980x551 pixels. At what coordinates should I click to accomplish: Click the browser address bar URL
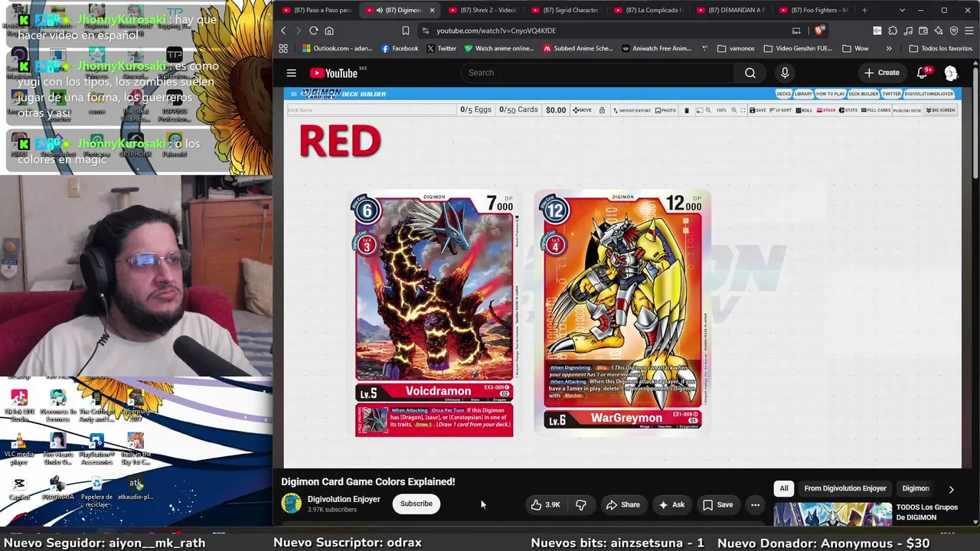click(x=496, y=31)
